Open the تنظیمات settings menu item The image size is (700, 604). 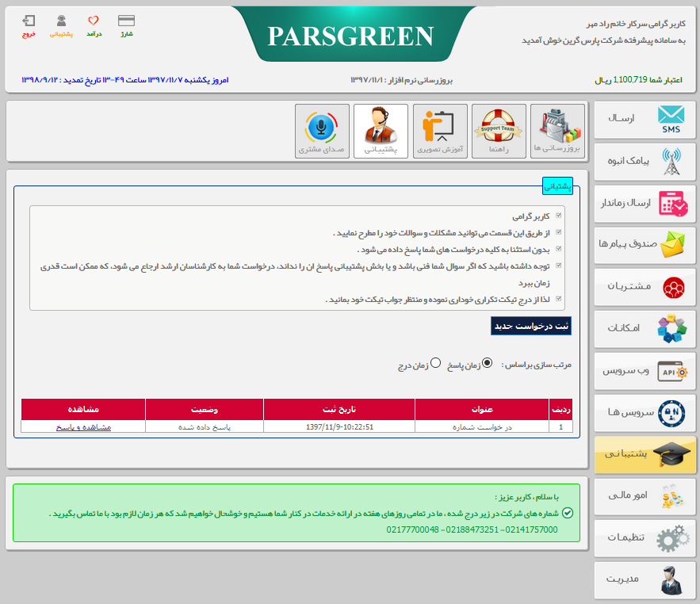click(644, 538)
